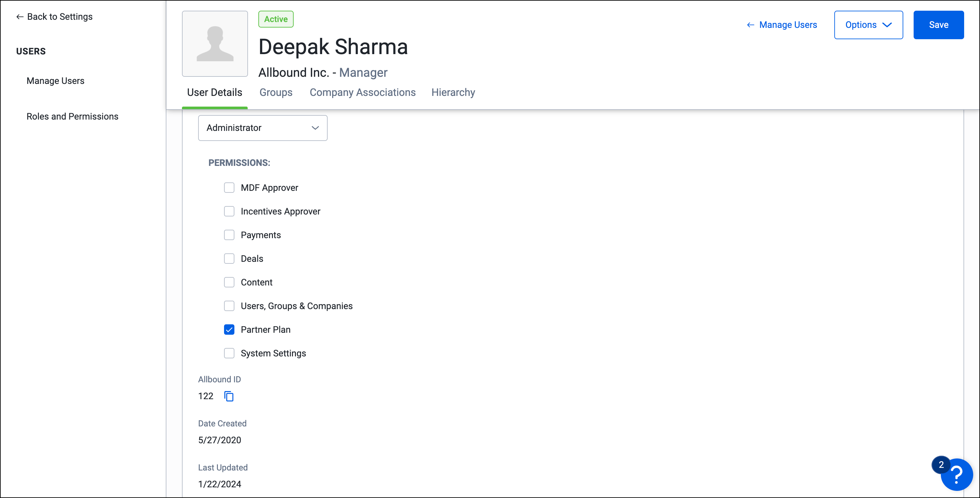Screen dimensions: 980x498
Task: Return using Back to Settings link
Action: point(54,17)
